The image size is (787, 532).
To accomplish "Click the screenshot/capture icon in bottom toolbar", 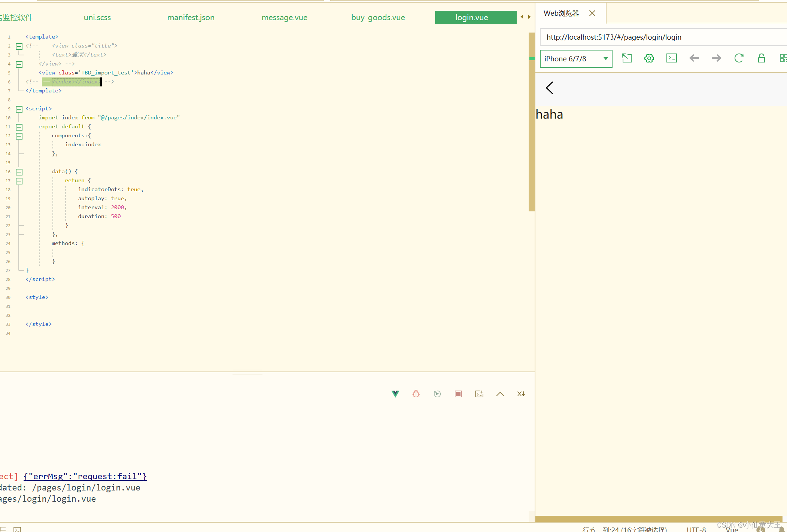I will 479,394.
